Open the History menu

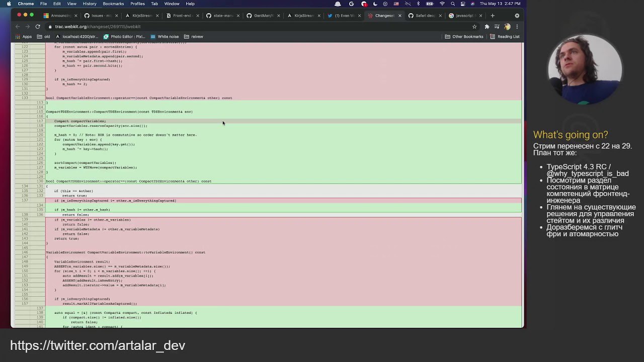tap(90, 4)
